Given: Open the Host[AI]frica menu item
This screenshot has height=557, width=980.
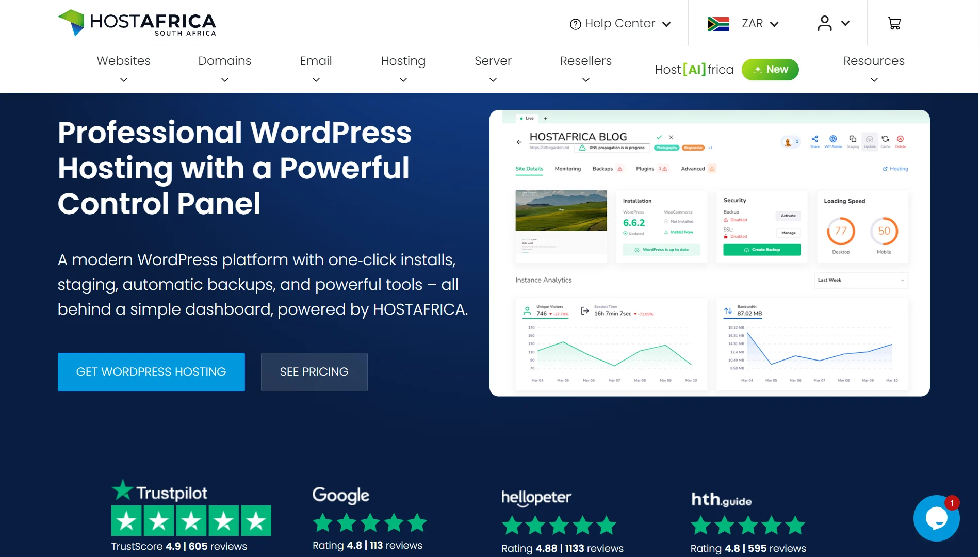Looking at the screenshot, I should click(x=694, y=70).
